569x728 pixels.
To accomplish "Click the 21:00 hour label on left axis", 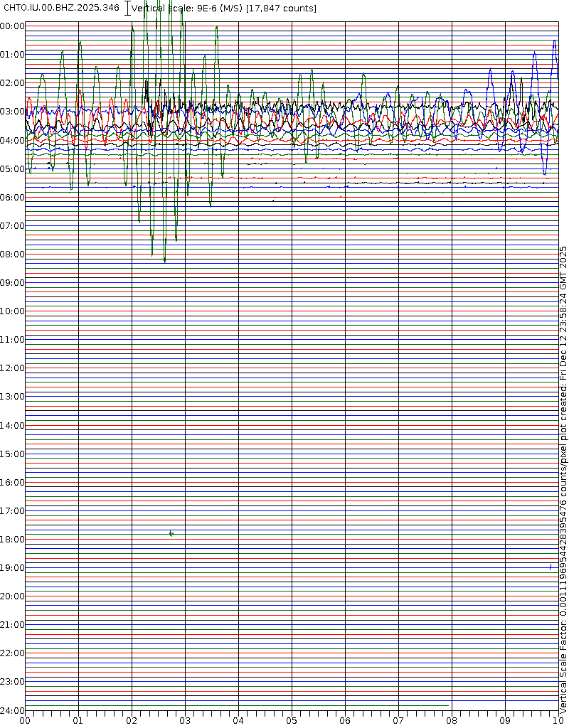I will [12, 625].
